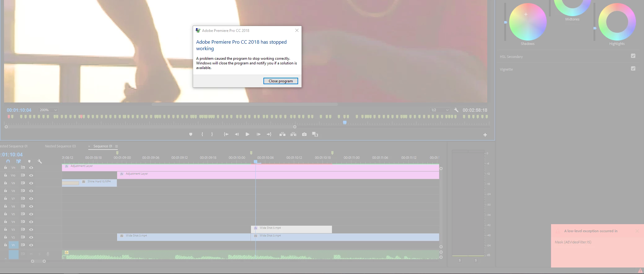Image resolution: width=644 pixels, height=274 pixels.
Task: Expand the Vignette section
Action: [506, 69]
